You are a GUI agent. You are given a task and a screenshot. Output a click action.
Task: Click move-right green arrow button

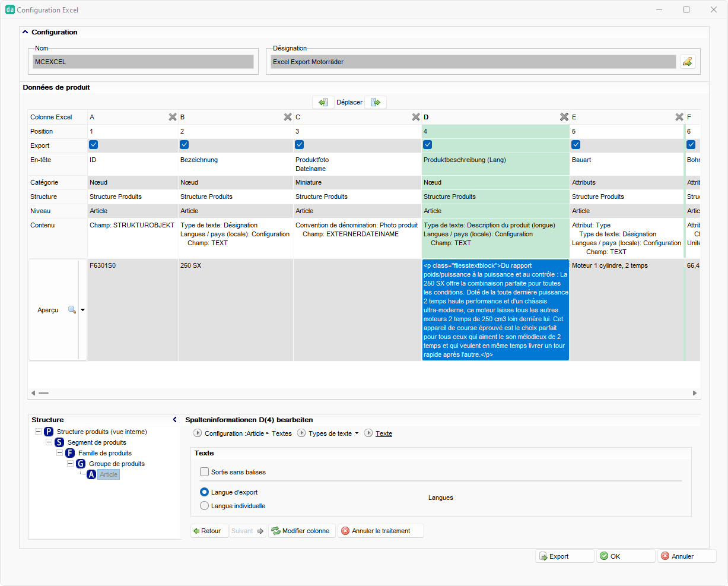tap(376, 102)
